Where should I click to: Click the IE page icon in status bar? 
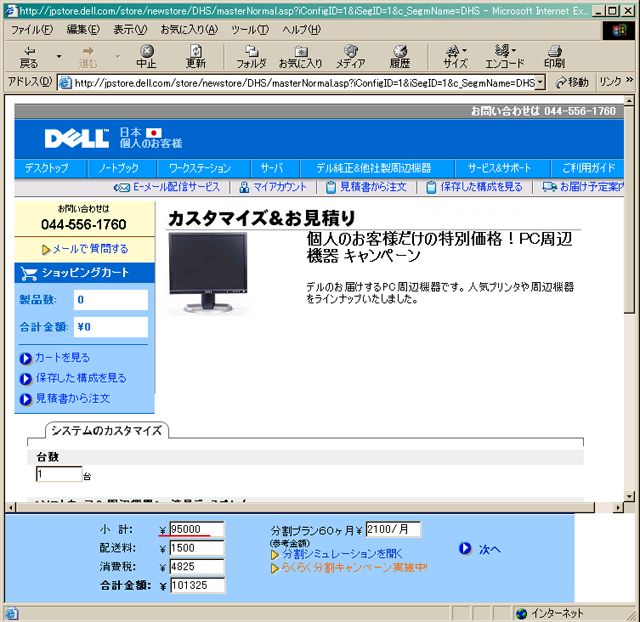tap(11, 613)
